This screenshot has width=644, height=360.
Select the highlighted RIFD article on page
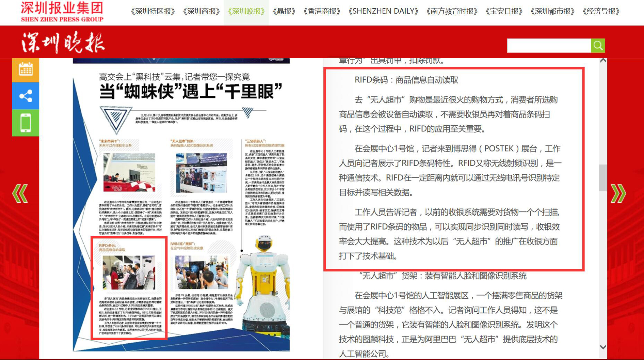point(129,288)
